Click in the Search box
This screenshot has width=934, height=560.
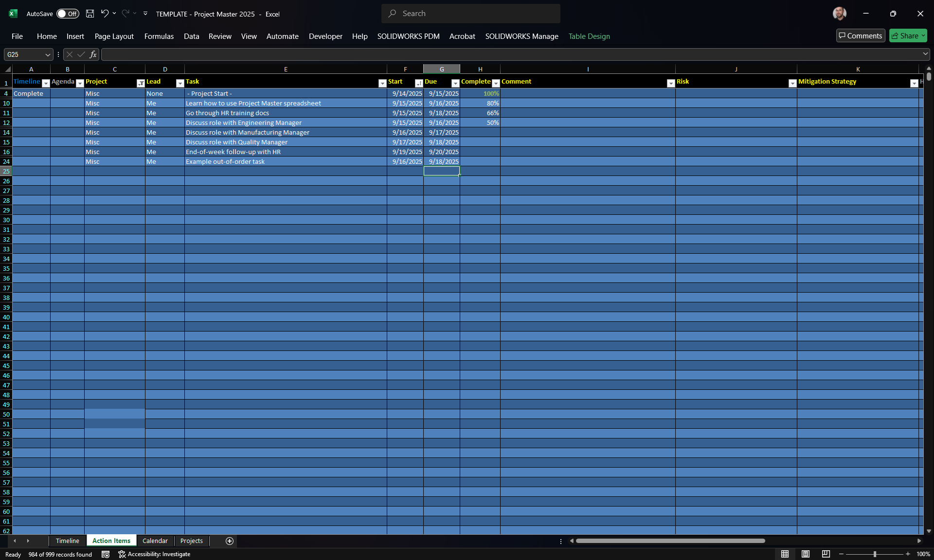pyautogui.click(x=470, y=14)
